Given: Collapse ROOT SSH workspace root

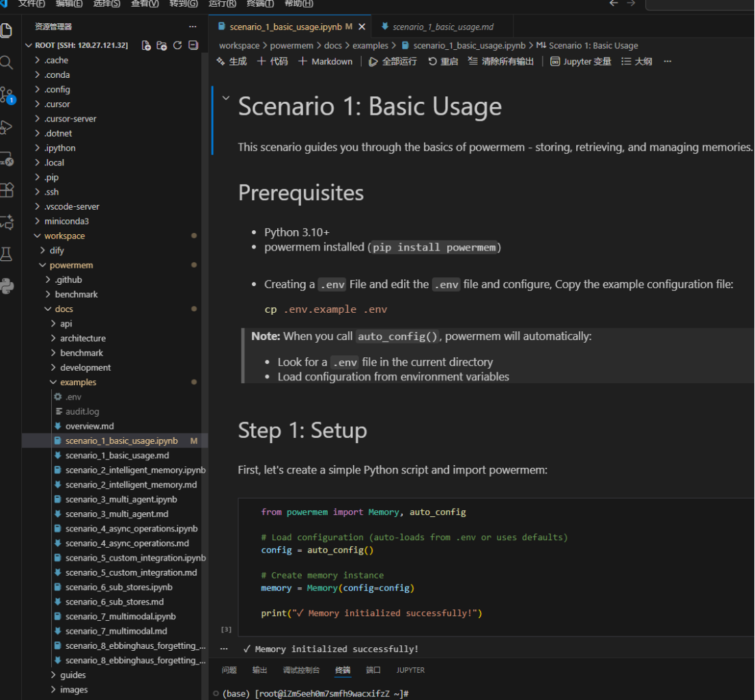Looking at the screenshot, I should click(x=29, y=45).
